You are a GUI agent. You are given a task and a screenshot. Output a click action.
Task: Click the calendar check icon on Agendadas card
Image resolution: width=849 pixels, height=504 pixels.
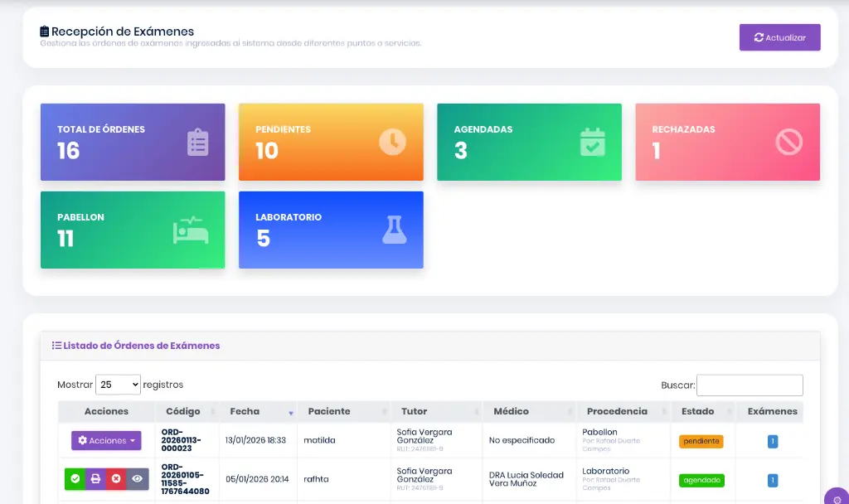592,143
